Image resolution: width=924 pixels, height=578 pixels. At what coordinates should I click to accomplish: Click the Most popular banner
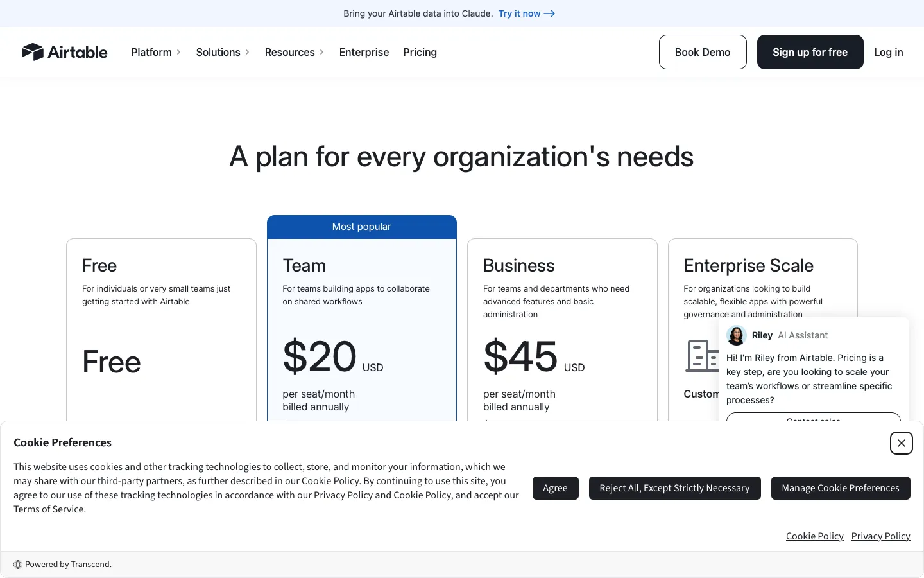pos(362,227)
